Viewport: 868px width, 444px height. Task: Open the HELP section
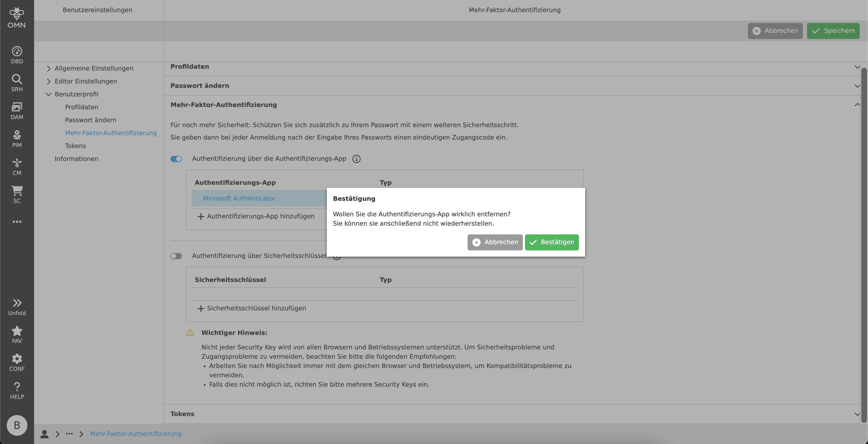[x=17, y=390]
